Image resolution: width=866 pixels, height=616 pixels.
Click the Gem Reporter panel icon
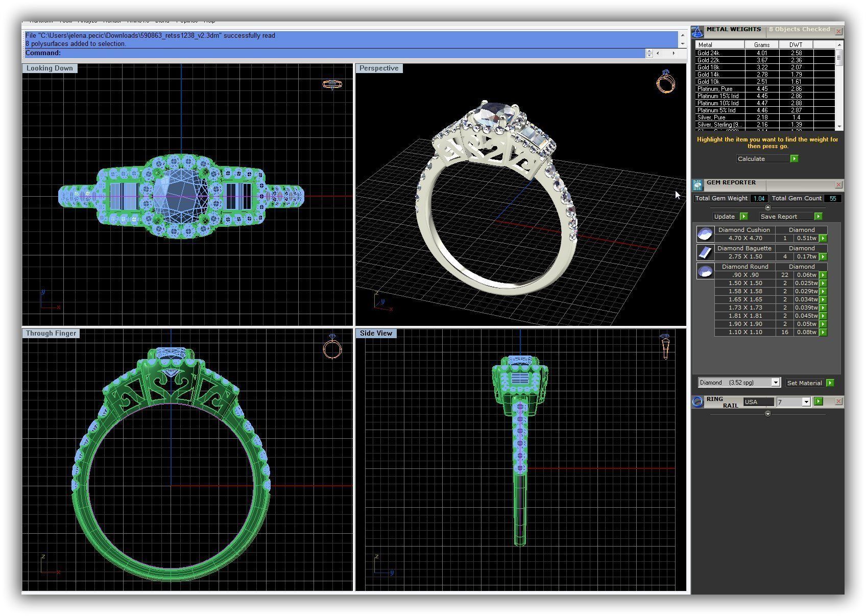coord(697,185)
